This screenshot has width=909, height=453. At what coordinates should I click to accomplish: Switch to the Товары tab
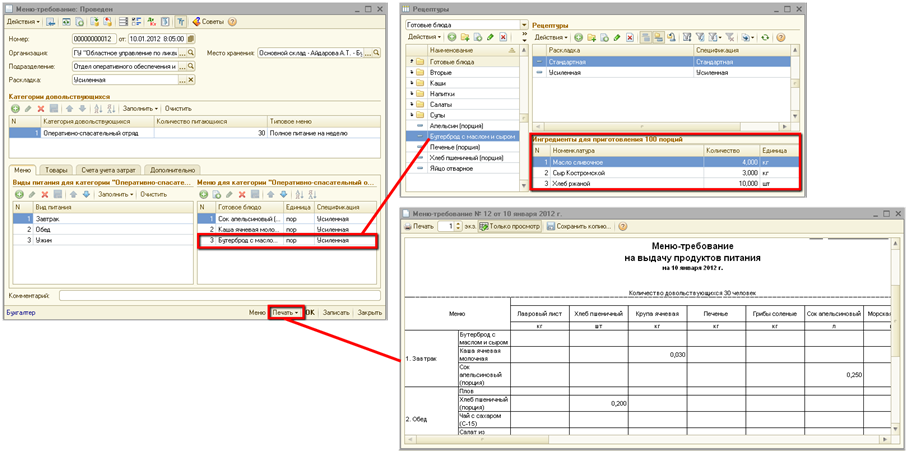56,171
